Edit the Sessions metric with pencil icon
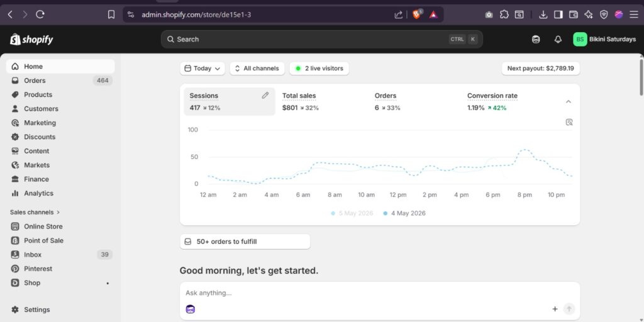 coord(265,96)
